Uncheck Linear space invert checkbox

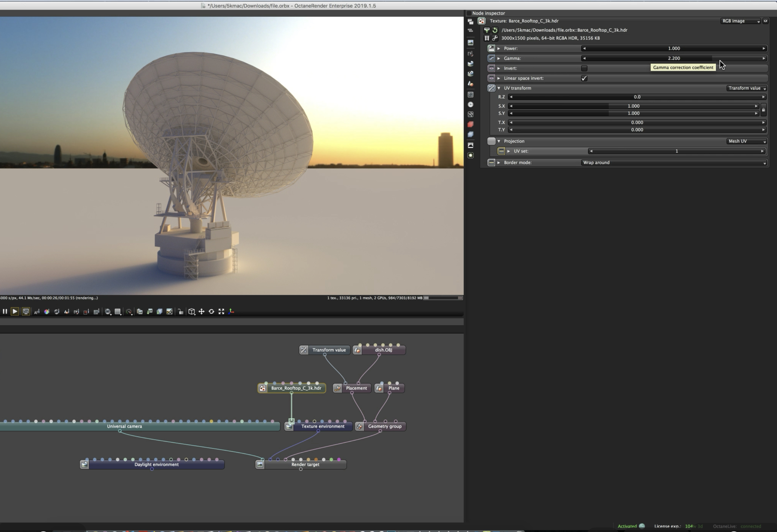pyautogui.click(x=584, y=78)
